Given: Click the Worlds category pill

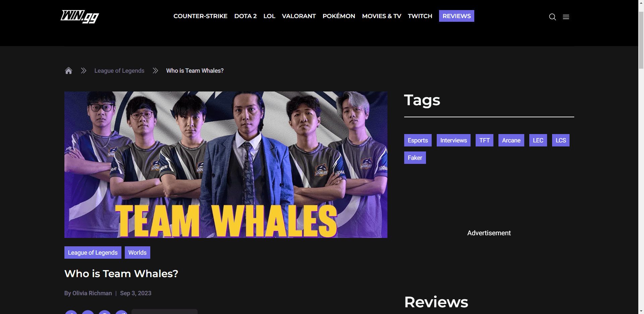Looking at the screenshot, I should [x=137, y=252].
